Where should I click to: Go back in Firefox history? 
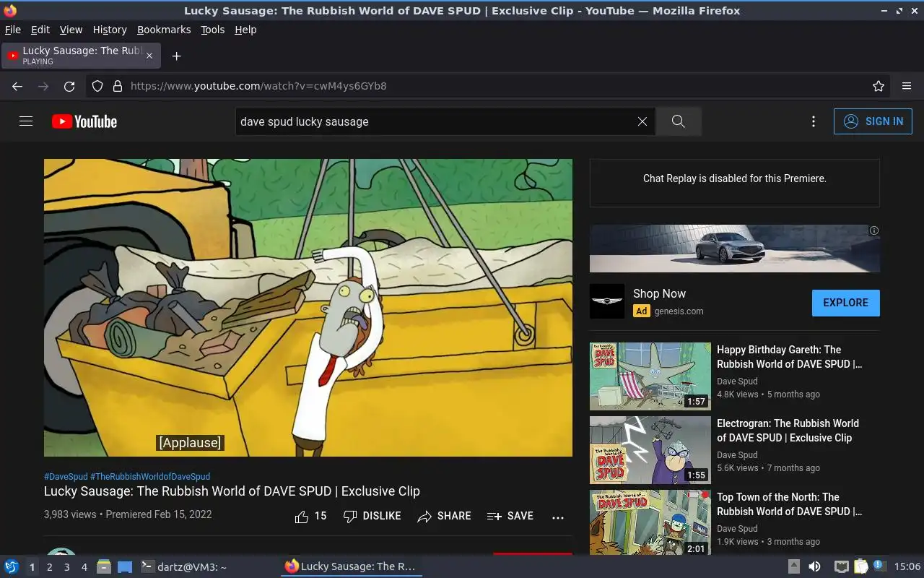(17, 86)
